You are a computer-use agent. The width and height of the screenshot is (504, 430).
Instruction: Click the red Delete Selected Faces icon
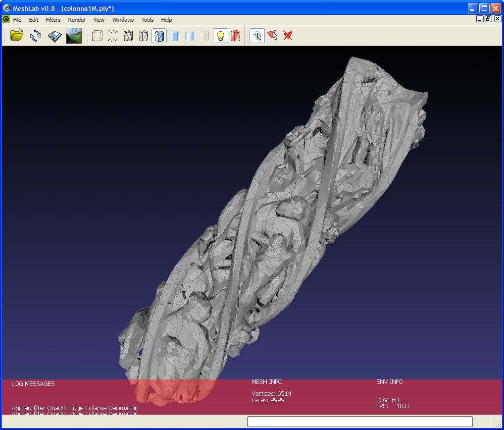coord(288,36)
